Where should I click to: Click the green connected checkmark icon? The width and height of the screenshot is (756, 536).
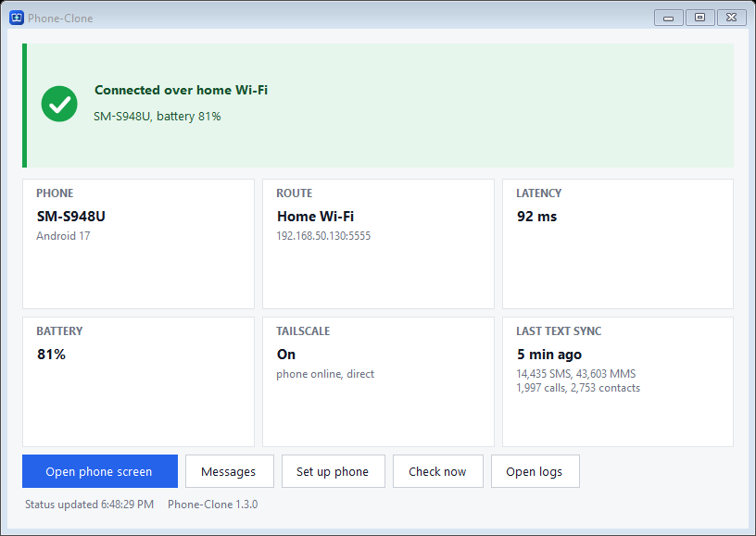[59, 104]
